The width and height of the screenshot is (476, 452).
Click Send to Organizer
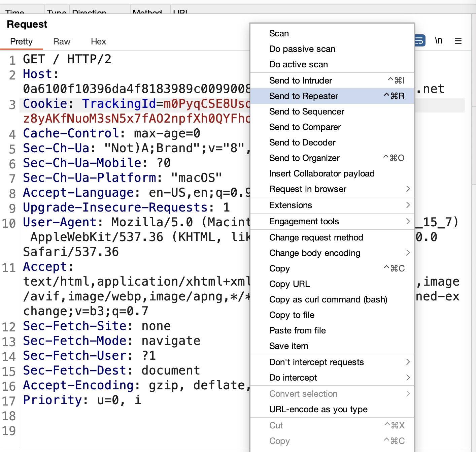pos(332,158)
